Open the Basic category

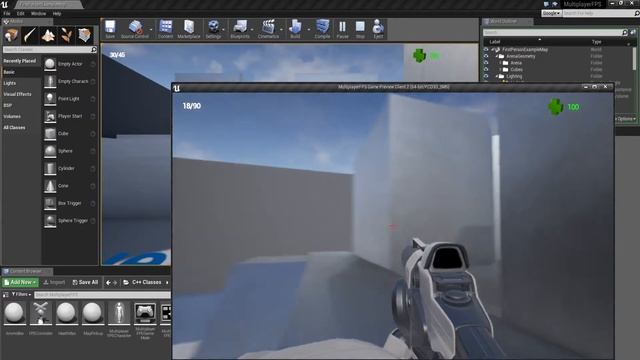tap(9, 72)
